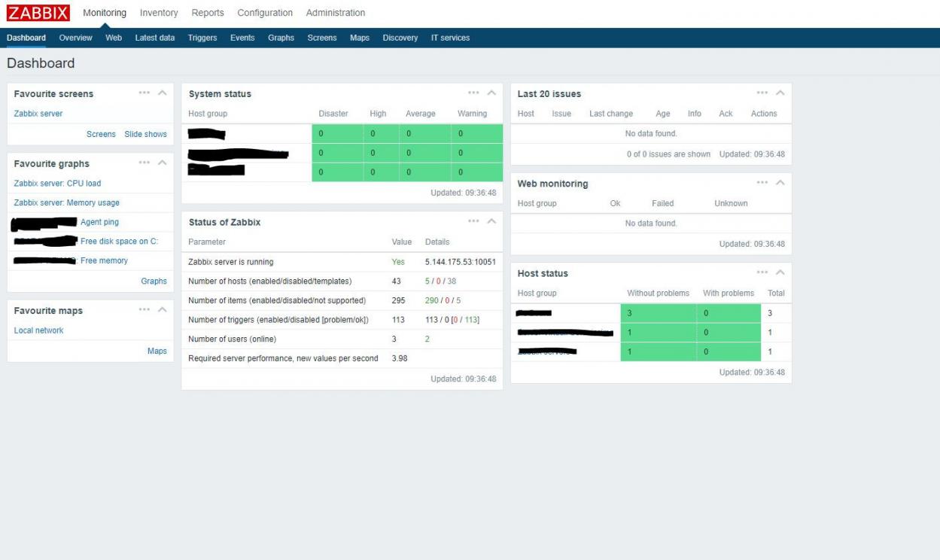The width and height of the screenshot is (940, 560).
Task: Collapse the Favourite maps widget
Action: pyautogui.click(x=163, y=310)
